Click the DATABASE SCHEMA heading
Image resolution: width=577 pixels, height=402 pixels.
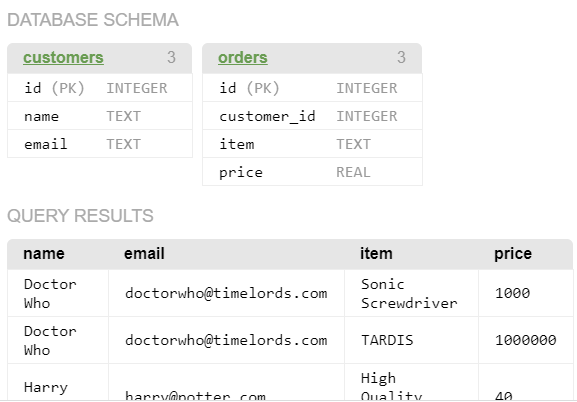[93, 20]
